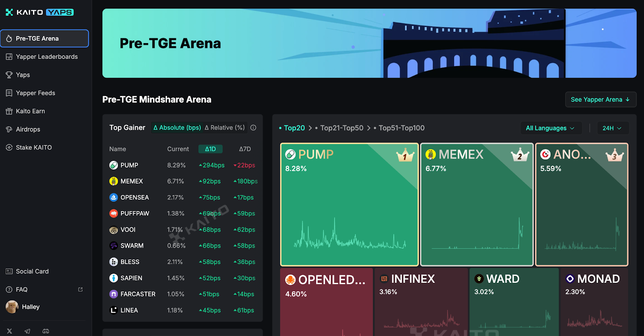Open the MEMEX 6.77% treemap card
The height and width of the screenshot is (336, 644).
[477, 205]
